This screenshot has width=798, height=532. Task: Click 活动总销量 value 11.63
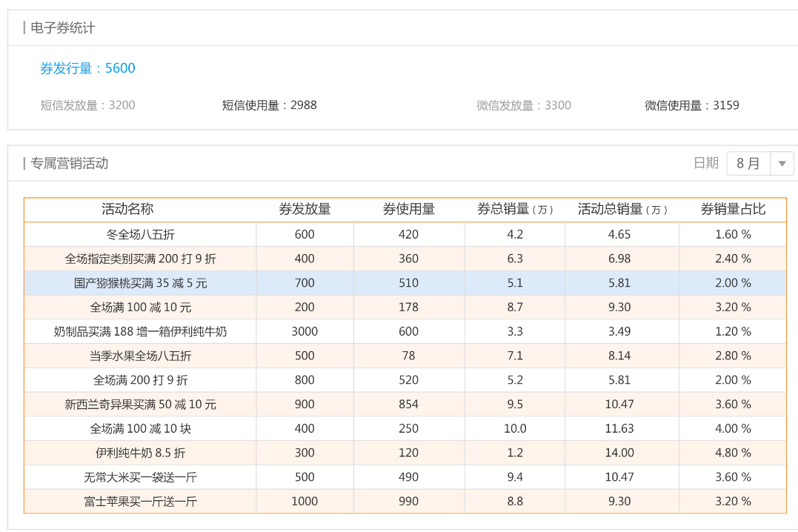click(619, 429)
